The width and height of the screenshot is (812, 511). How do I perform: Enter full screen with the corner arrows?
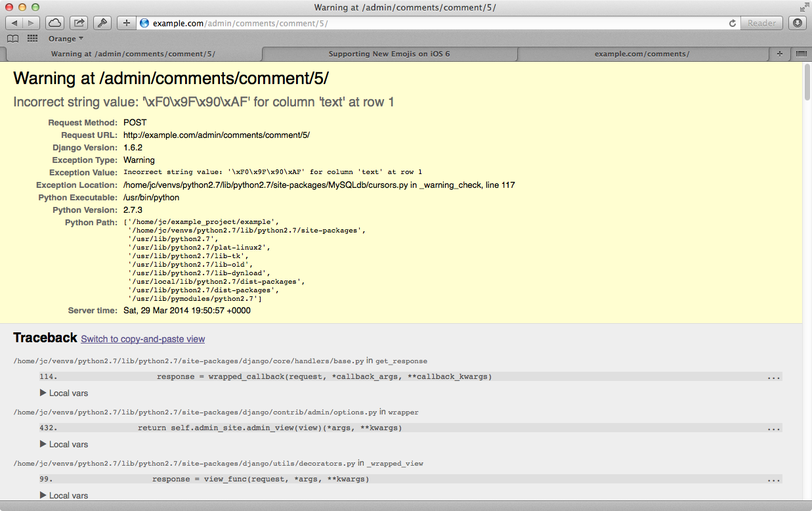point(804,7)
